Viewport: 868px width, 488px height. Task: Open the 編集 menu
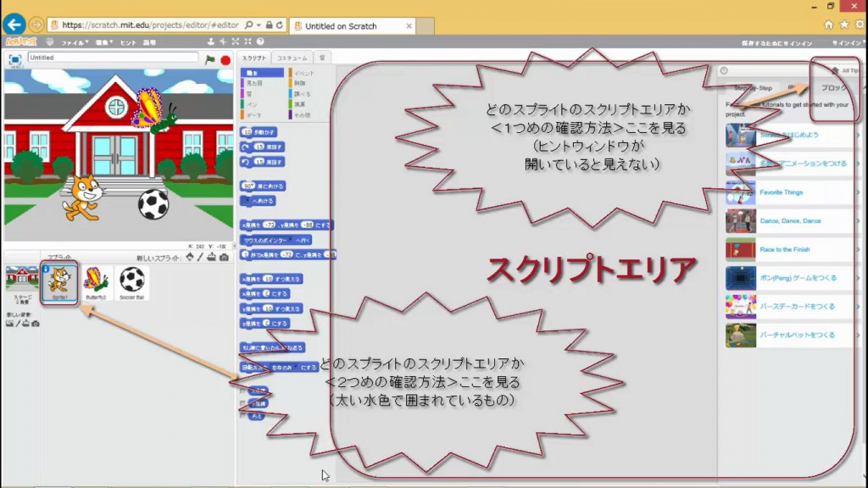coord(103,42)
